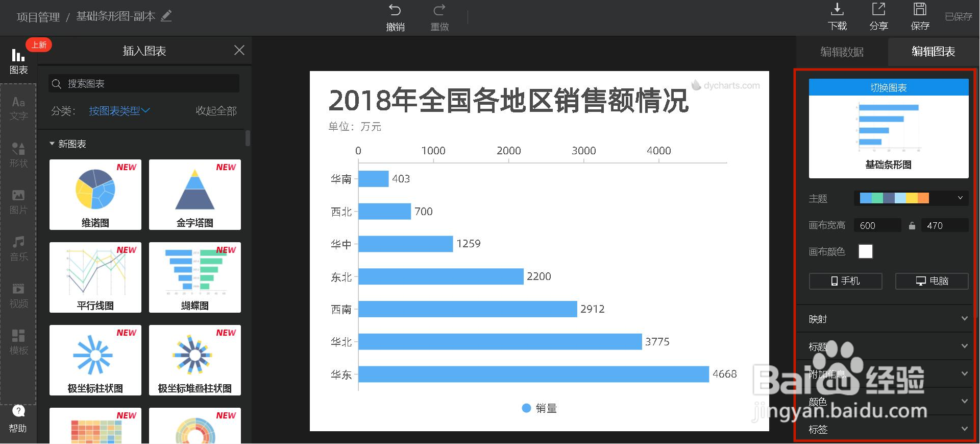Image resolution: width=980 pixels, height=444 pixels.
Task: Click the 已保存 status text
Action: (x=959, y=17)
